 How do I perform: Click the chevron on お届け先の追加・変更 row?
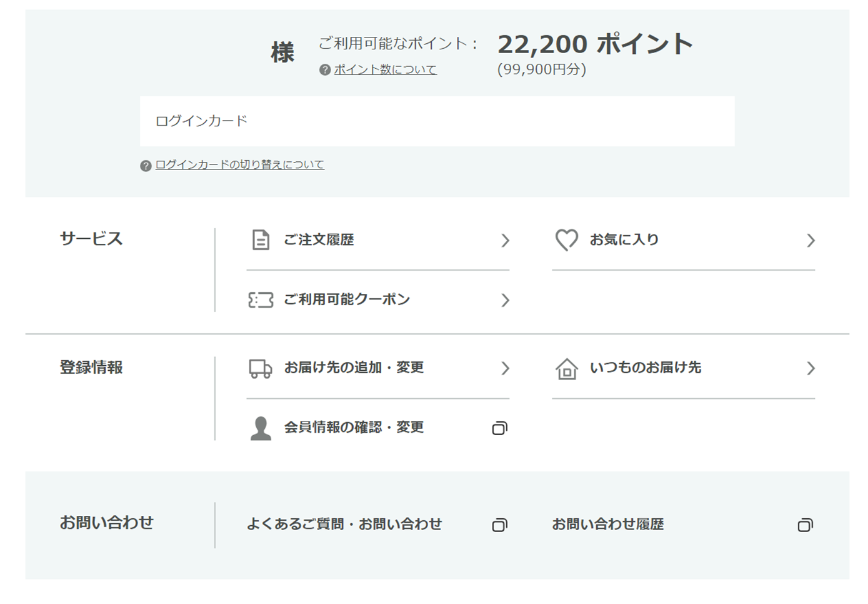pos(505,369)
